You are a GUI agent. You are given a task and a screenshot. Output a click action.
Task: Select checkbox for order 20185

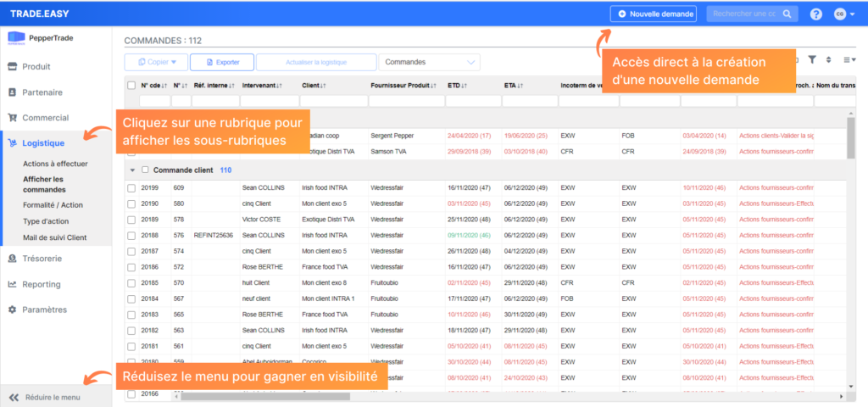[x=131, y=283]
